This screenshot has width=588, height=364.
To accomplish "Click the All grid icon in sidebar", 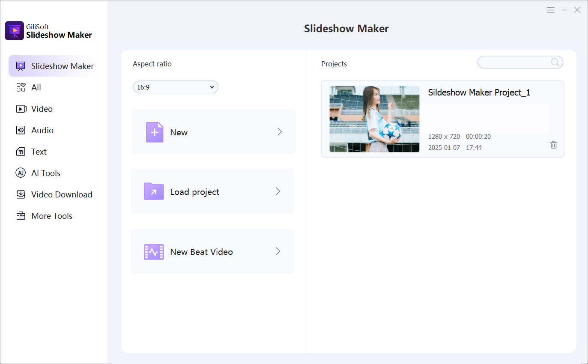I will point(21,87).
